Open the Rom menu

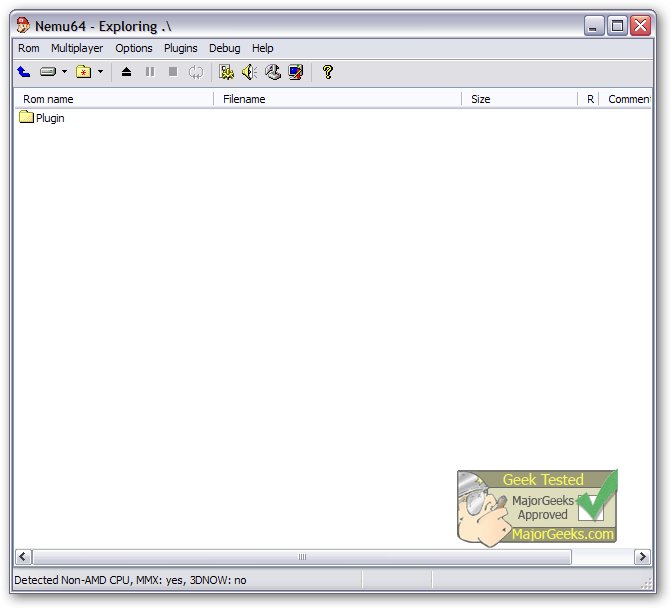(x=29, y=48)
